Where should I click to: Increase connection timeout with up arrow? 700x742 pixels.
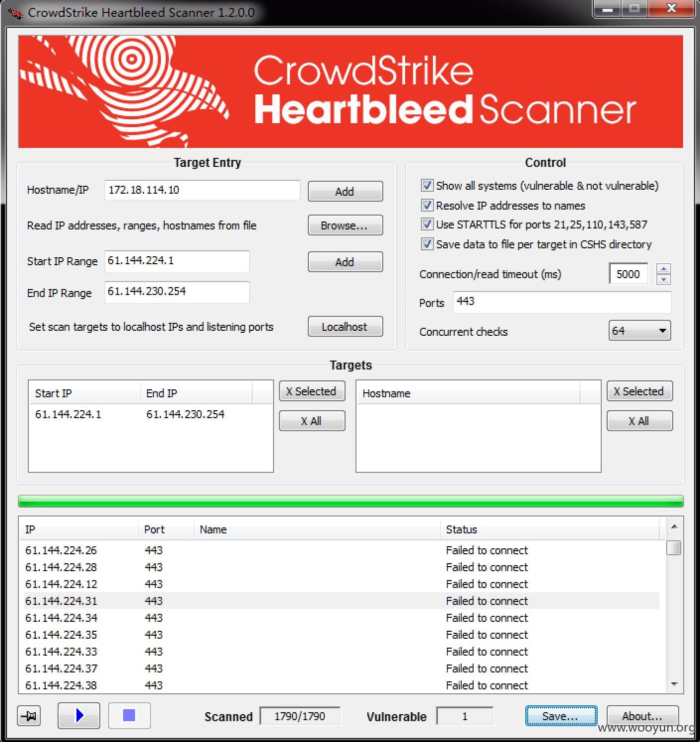coord(664,269)
